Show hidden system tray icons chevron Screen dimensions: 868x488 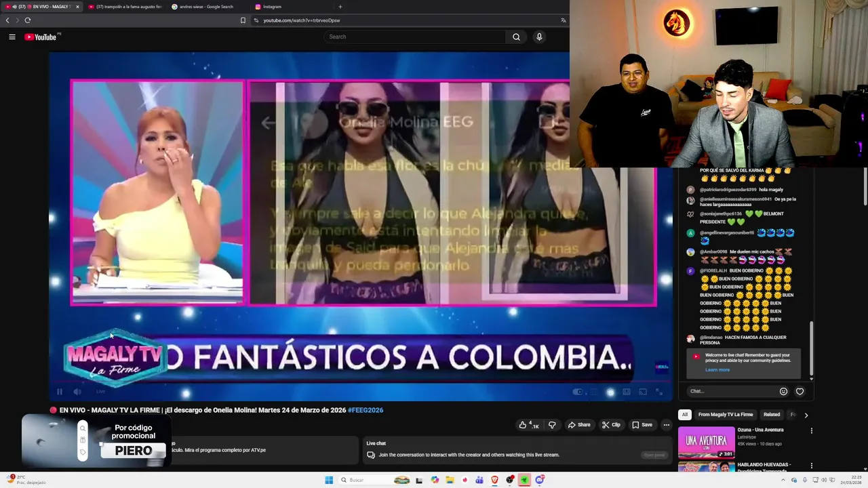click(x=784, y=480)
